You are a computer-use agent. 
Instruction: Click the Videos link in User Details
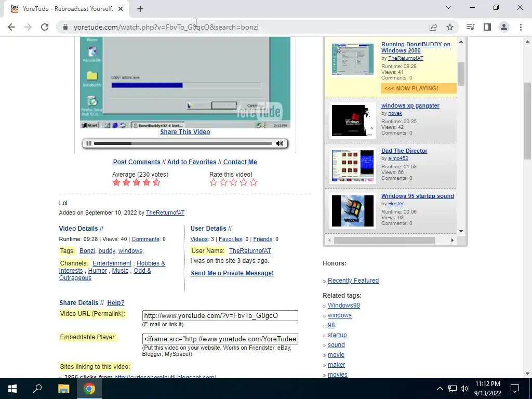(x=199, y=239)
